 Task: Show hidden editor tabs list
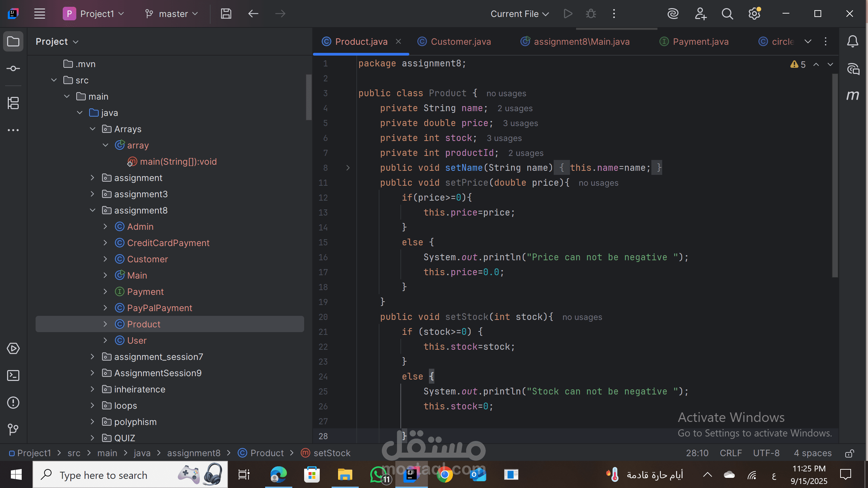808,42
